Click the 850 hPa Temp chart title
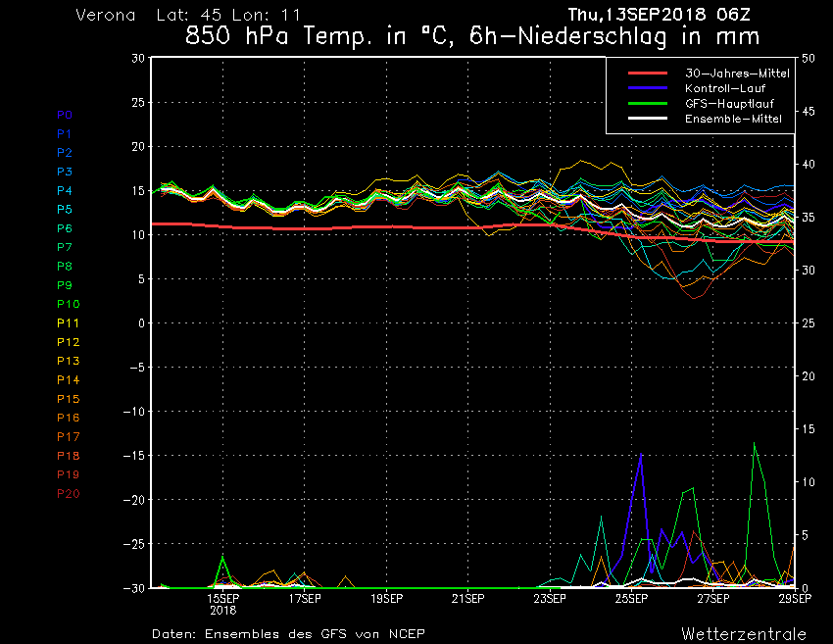 [x=472, y=39]
